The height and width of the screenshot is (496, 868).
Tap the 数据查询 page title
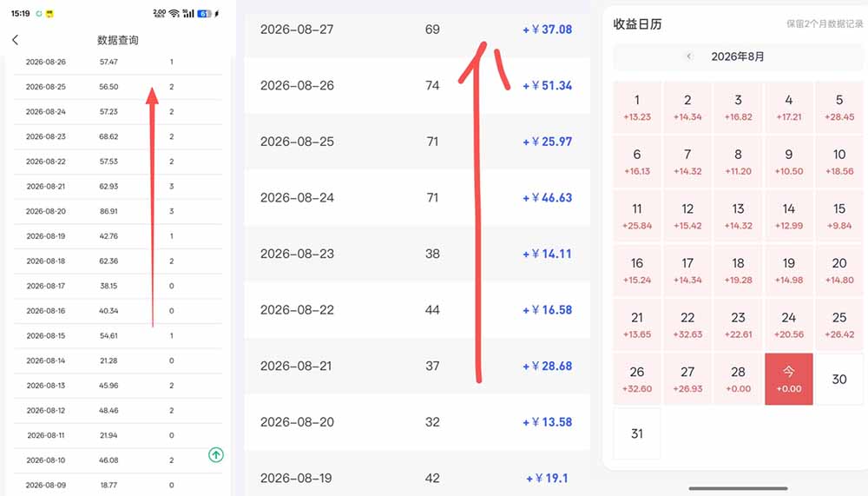118,40
